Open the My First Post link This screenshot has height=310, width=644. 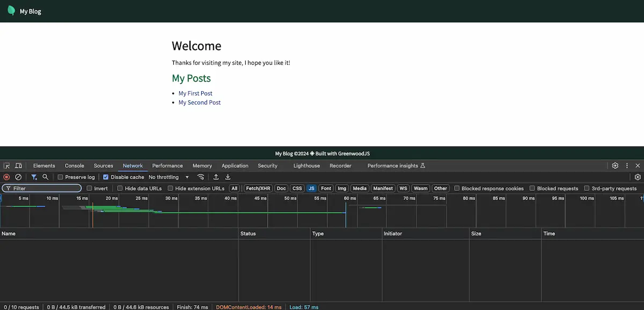[x=195, y=93]
